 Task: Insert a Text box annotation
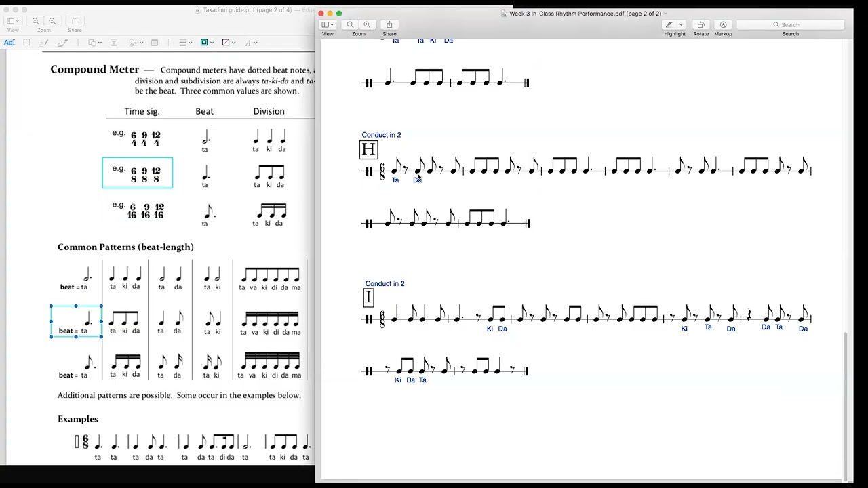click(x=114, y=43)
